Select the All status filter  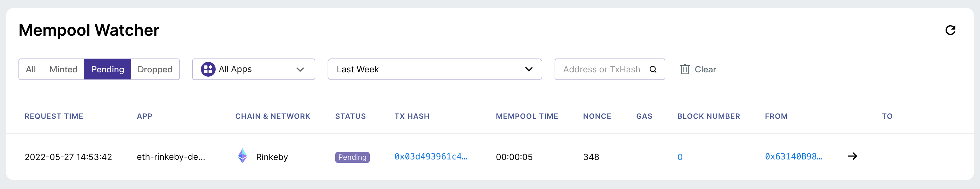coord(31,69)
